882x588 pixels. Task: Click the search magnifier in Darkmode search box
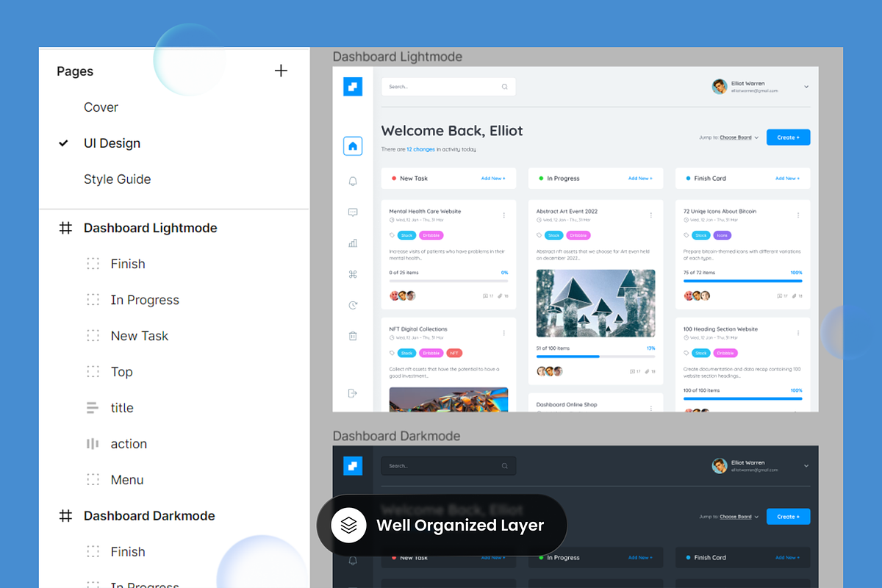click(504, 466)
